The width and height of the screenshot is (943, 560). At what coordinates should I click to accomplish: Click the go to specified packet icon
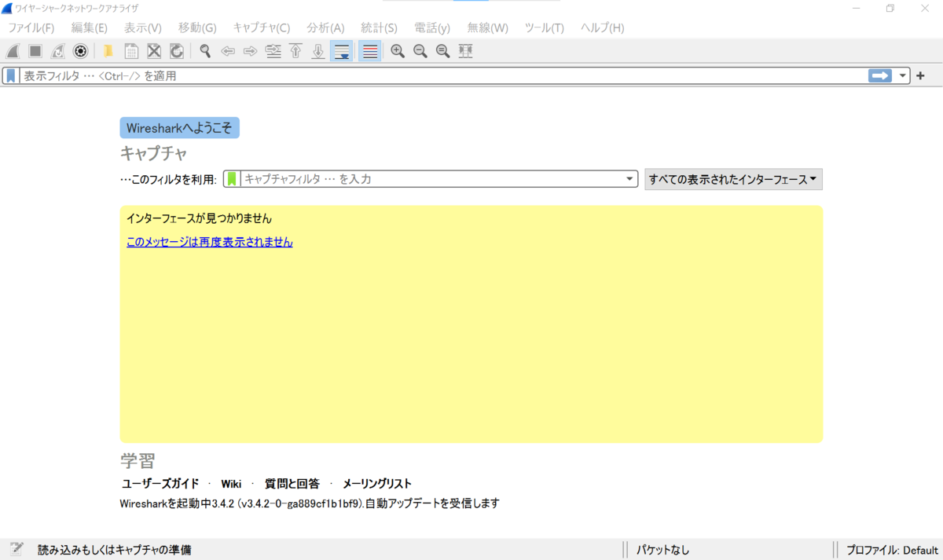pos(273,51)
